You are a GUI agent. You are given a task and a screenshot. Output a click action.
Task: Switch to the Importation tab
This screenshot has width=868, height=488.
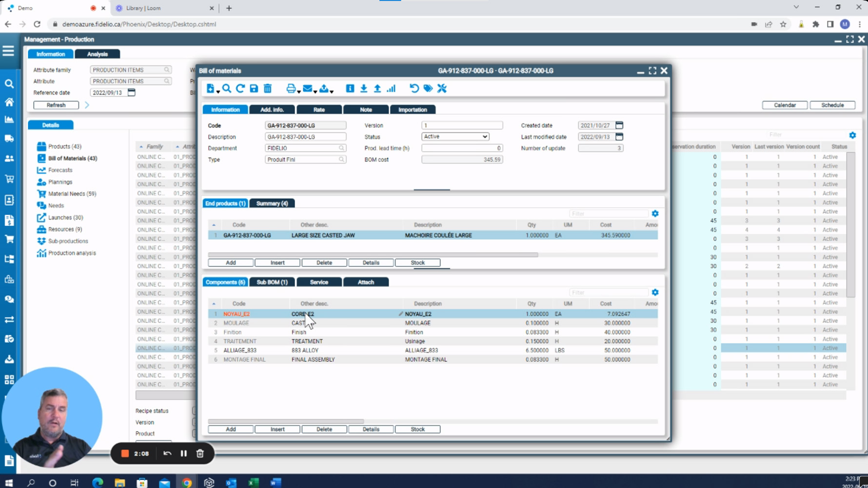click(413, 110)
